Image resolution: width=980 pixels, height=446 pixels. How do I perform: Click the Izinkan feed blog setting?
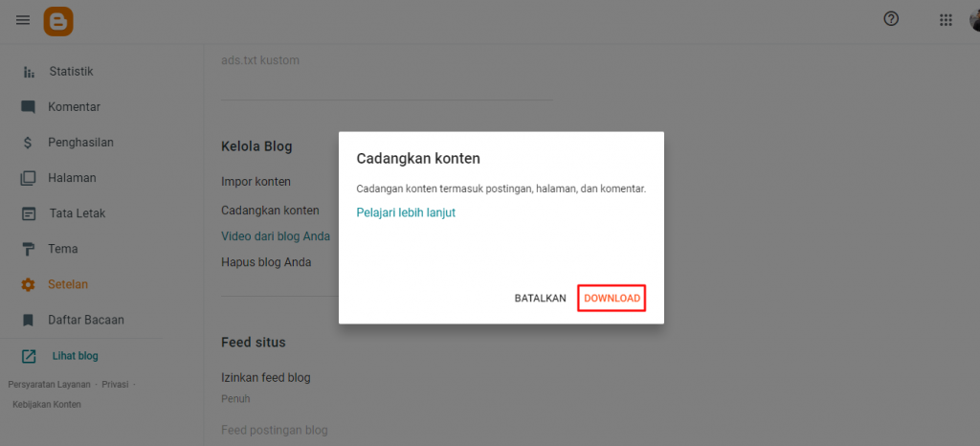pos(266,377)
